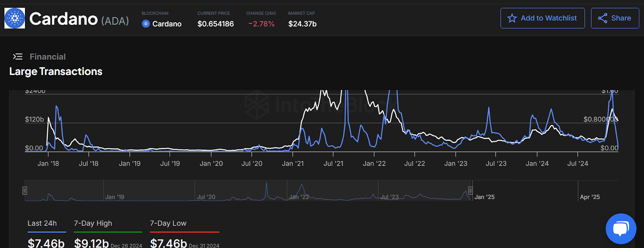Click the $24.37b market cap value
The image size is (644, 248).
tap(302, 24)
